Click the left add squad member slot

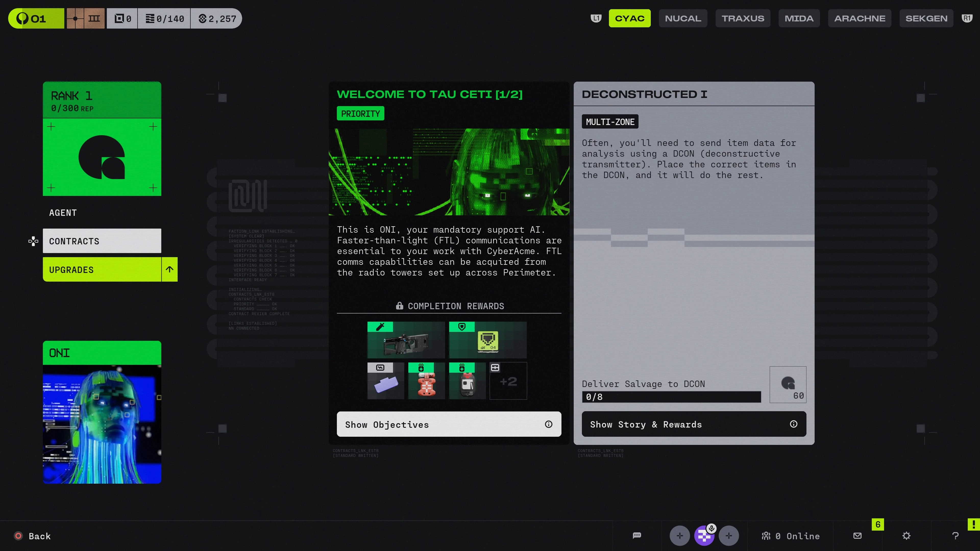click(x=679, y=535)
